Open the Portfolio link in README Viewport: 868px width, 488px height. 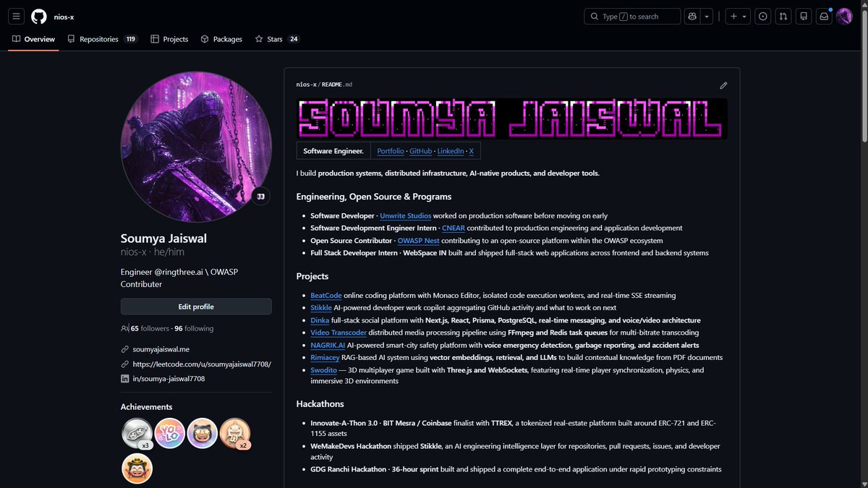391,151
